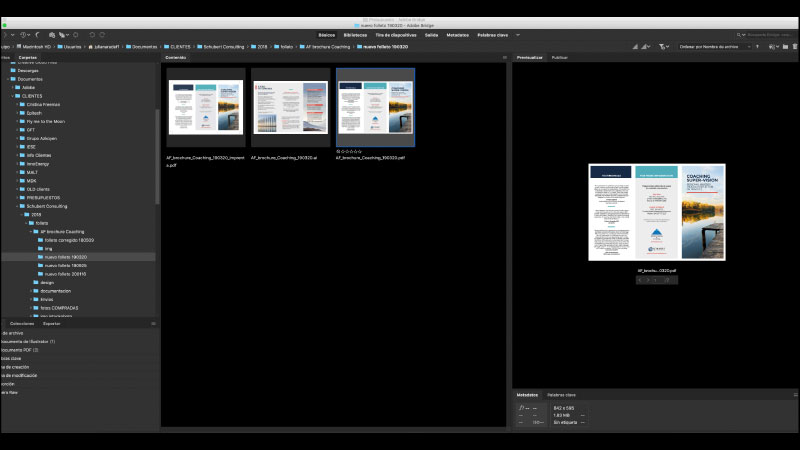This screenshot has height=450, width=800.
Task: Click the filter funnel icon
Action: tap(663, 46)
